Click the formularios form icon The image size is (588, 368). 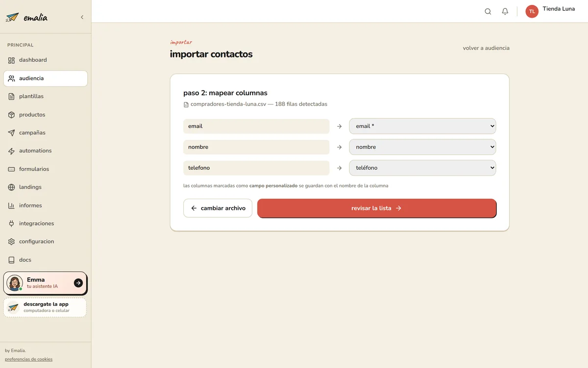(x=11, y=169)
